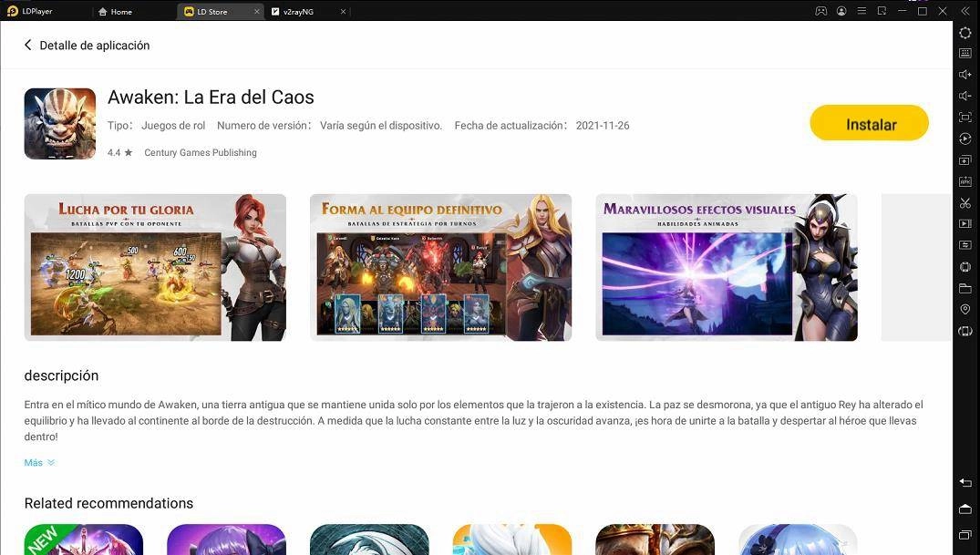980x555 pixels.
Task: Click the 4.4 star rating
Action: (x=119, y=152)
